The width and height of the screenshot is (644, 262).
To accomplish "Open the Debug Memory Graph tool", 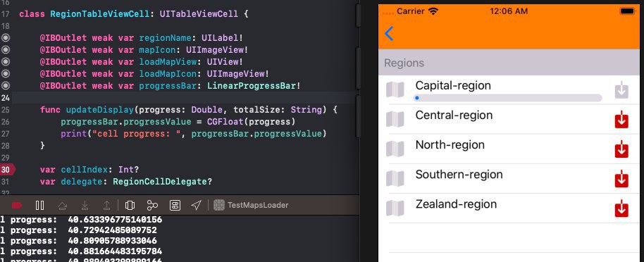I will tap(152, 205).
